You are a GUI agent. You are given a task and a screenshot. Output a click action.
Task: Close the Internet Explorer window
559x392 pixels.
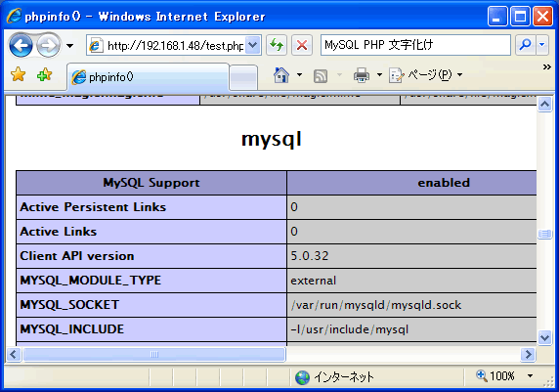tap(542, 16)
